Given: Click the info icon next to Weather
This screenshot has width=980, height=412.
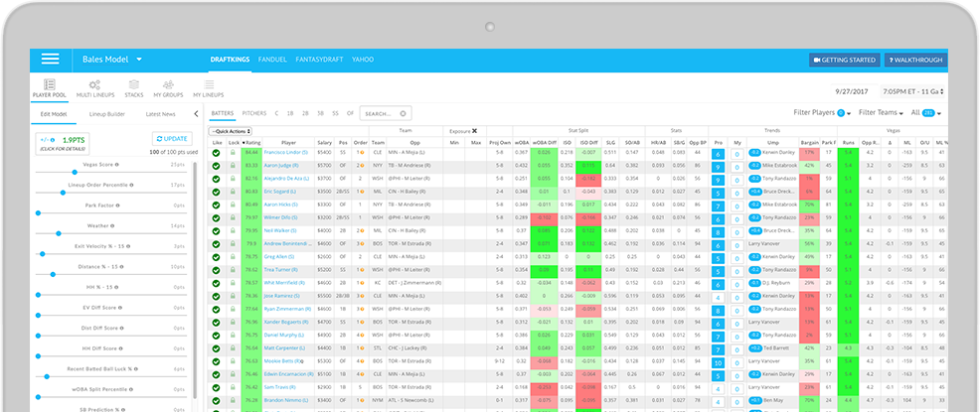Looking at the screenshot, I should 112,226.
